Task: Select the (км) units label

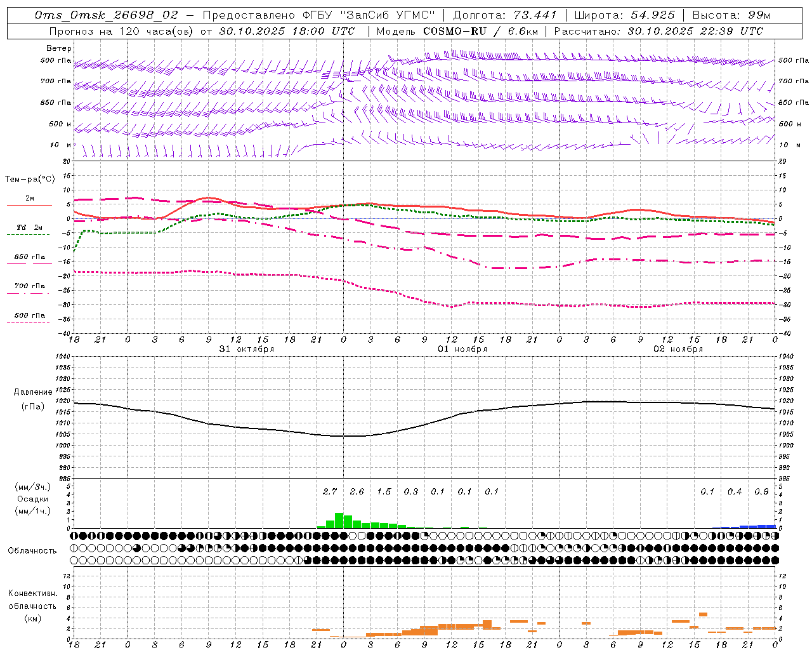Action: click(33, 619)
